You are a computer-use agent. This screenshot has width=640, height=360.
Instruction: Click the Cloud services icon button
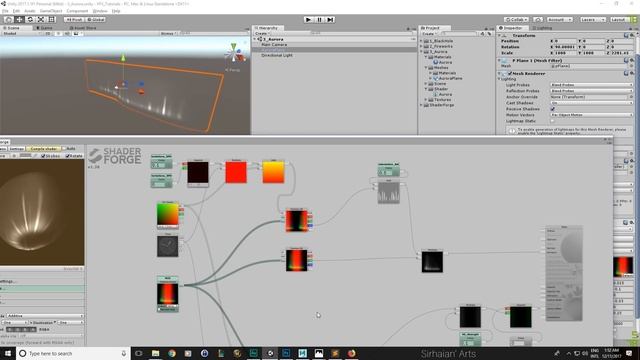[538, 19]
